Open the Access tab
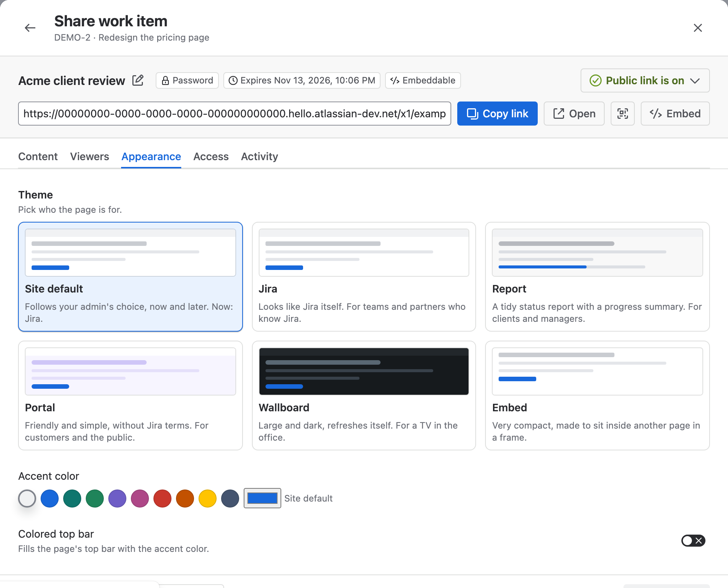Viewport: 728px width, 588px height. coord(211,156)
